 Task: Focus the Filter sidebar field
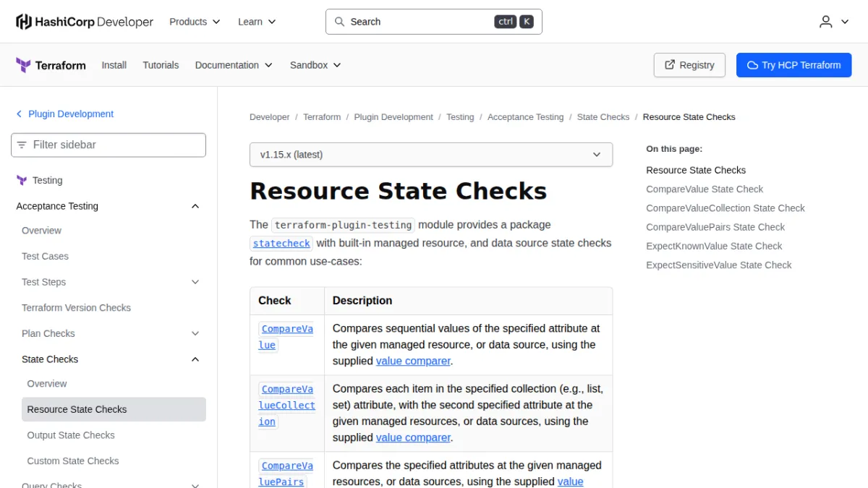tap(109, 145)
